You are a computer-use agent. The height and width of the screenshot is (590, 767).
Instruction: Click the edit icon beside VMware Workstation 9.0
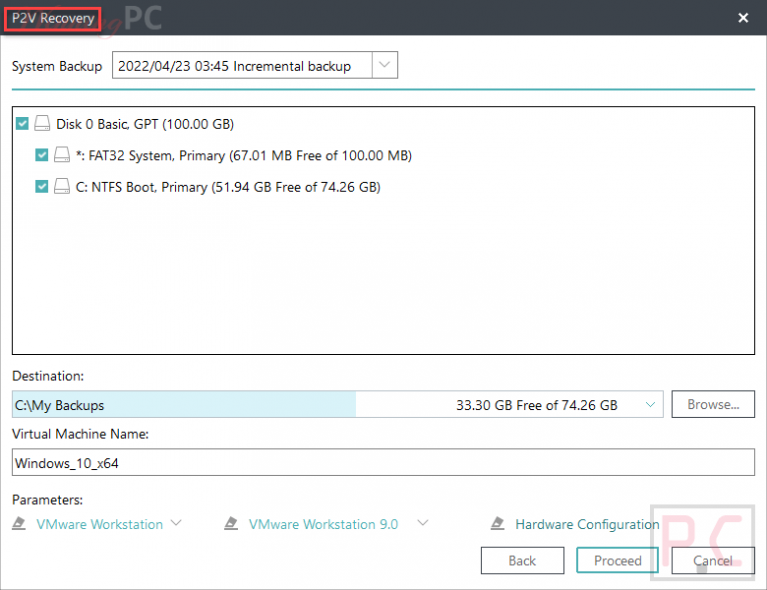coord(231,523)
